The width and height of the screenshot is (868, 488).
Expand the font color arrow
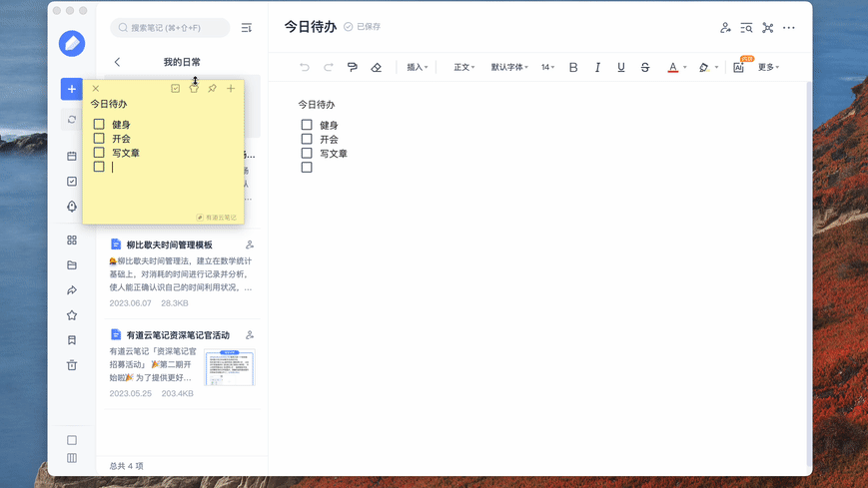[685, 67]
